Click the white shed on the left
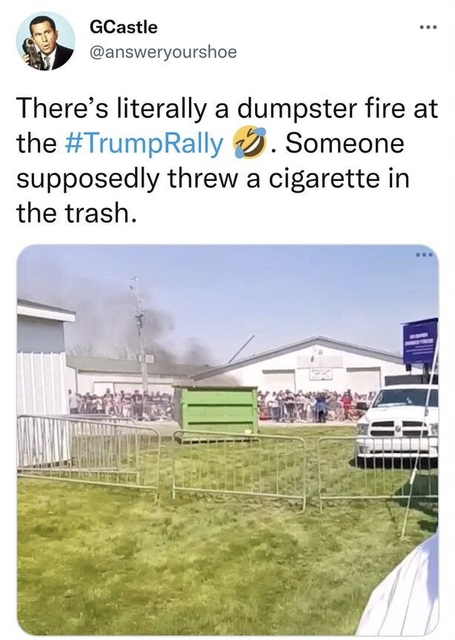 tap(44, 382)
